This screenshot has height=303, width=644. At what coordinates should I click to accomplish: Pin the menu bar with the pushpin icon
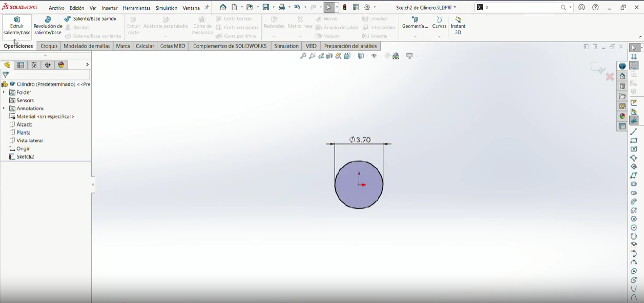pyautogui.click(x=207, y=8)
